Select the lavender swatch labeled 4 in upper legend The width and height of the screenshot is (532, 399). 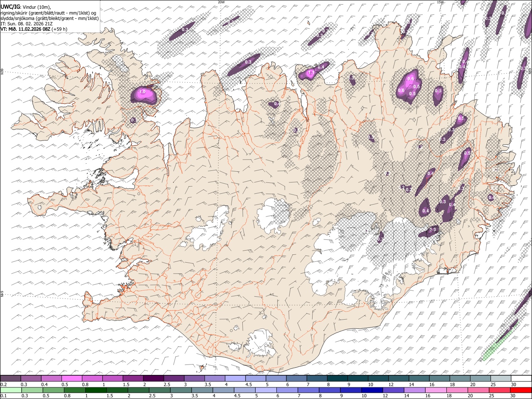point(235,379)
